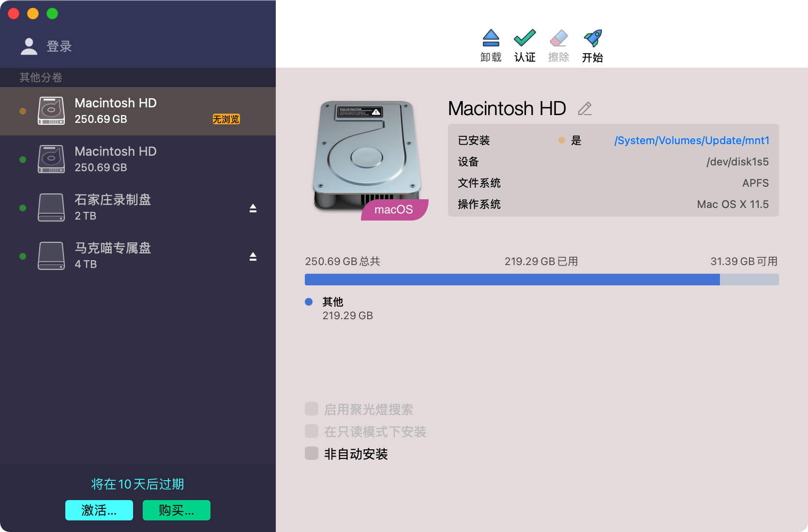Click the user avatar icon beside 登录
This screenshot has height=532, width=808.
click(29, 46)
